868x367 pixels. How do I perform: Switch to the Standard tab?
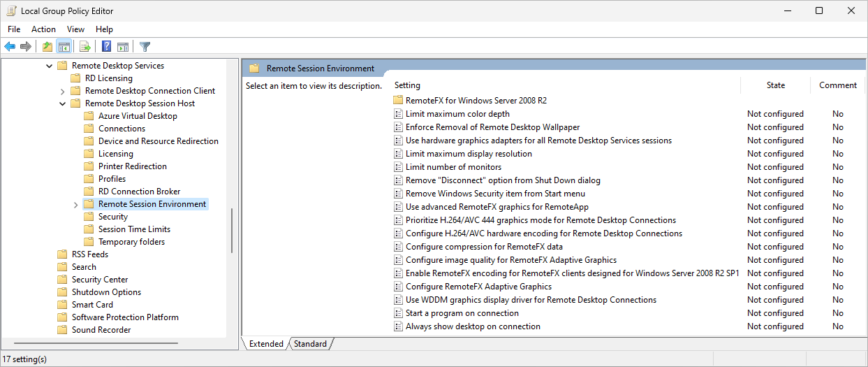pos(310,344)
